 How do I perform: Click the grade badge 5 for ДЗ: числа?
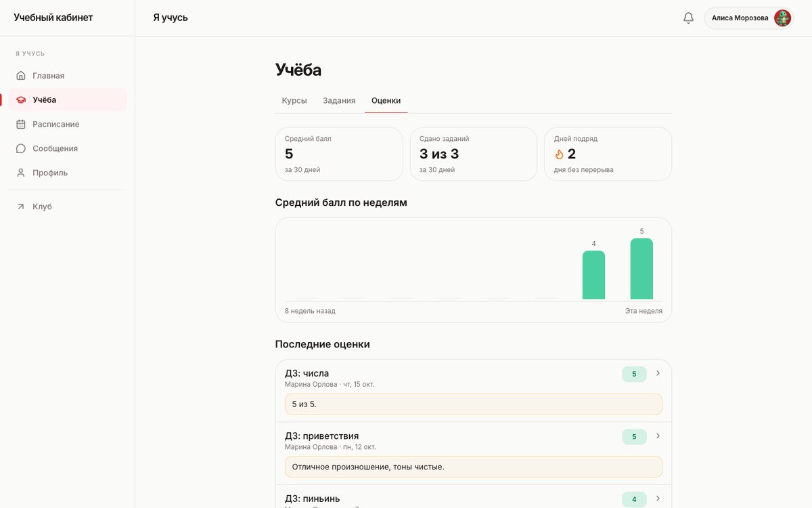[x=634, y=374]
